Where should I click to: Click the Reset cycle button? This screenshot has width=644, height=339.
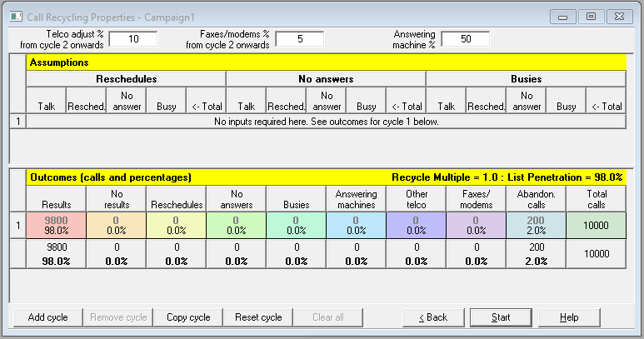click(x=259, y=317)
